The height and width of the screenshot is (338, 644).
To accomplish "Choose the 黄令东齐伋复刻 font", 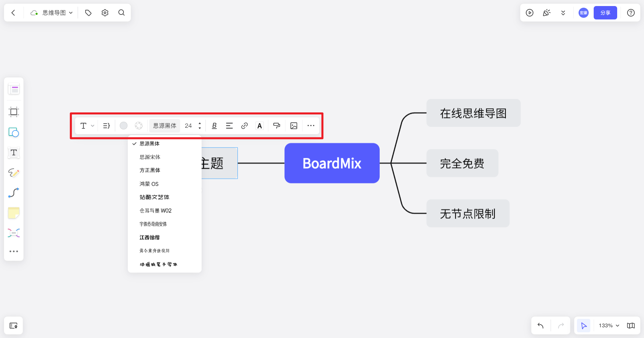I will tap(165, 251).
